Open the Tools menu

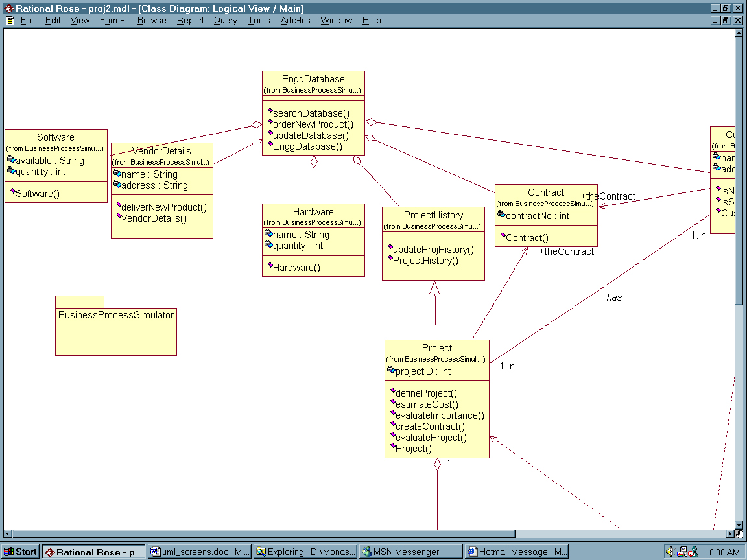coord(259,21)
